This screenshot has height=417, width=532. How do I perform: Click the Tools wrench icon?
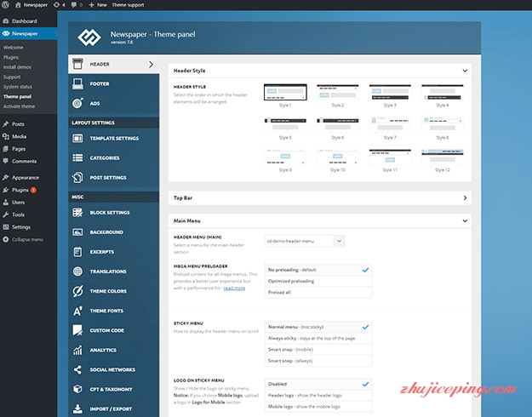click(5, 214)
